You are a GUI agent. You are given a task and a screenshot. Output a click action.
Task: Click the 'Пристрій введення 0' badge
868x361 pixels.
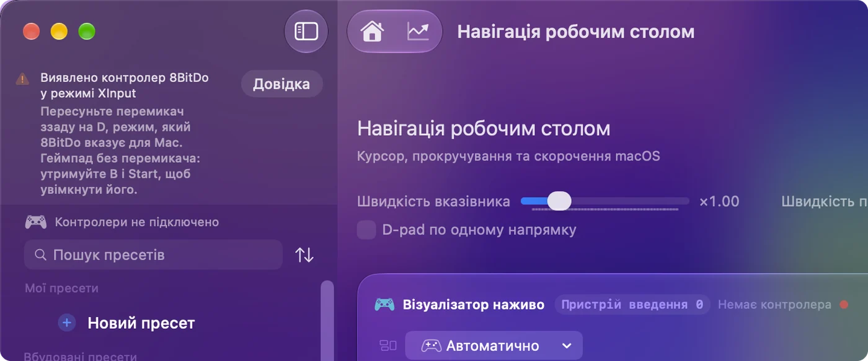(632, 305)
